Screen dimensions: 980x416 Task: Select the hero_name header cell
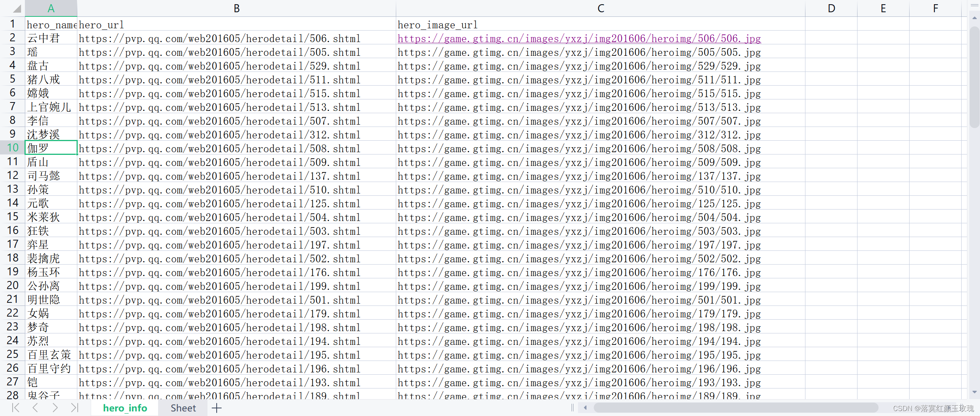[51, 24]
